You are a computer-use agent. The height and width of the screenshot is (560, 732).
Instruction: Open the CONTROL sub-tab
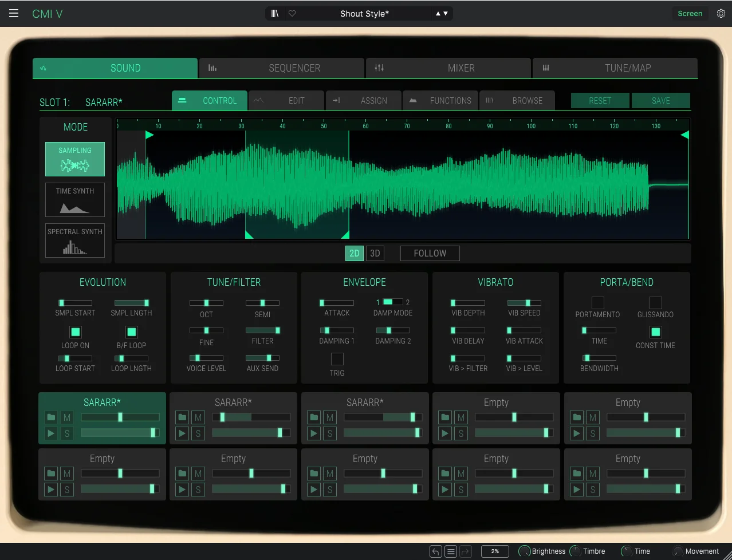click(x=210, y=100)
